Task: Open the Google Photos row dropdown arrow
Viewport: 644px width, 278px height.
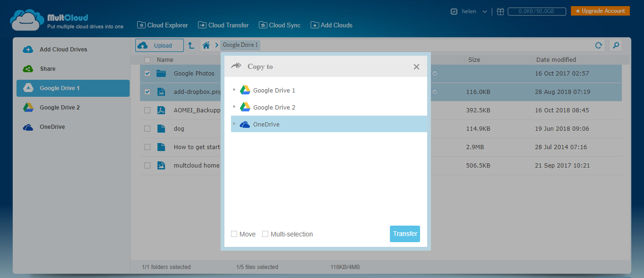Action: point(435,74)
